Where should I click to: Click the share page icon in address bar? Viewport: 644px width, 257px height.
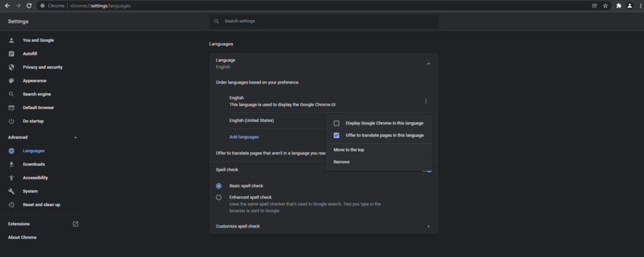(594, 6)
